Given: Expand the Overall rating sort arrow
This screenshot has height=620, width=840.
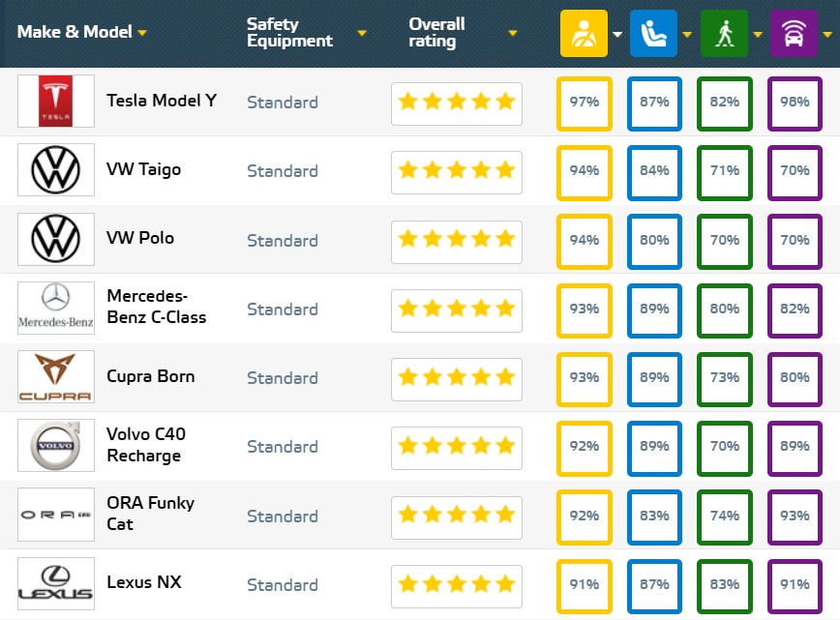Looking at the screenshot, I should pos(513,33).
